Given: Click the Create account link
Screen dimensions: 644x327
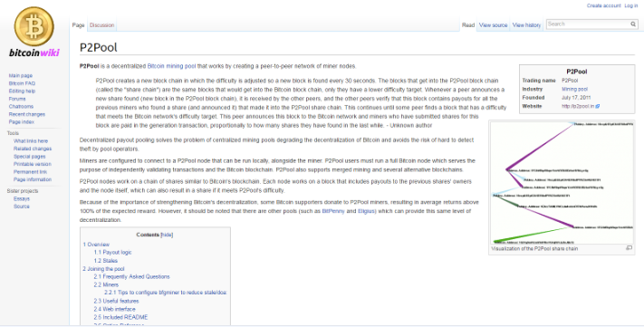Looking at the screenshot, I should (x=604, y=5).
